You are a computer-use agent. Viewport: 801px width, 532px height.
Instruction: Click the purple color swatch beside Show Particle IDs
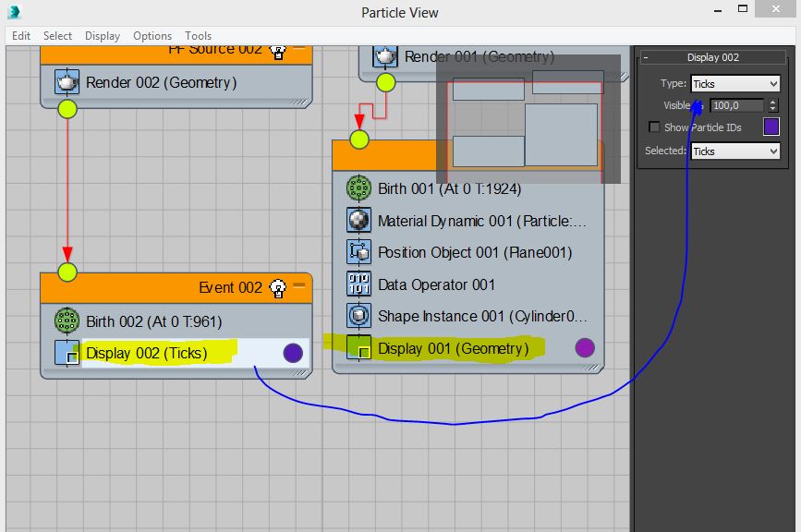(771, 127)
